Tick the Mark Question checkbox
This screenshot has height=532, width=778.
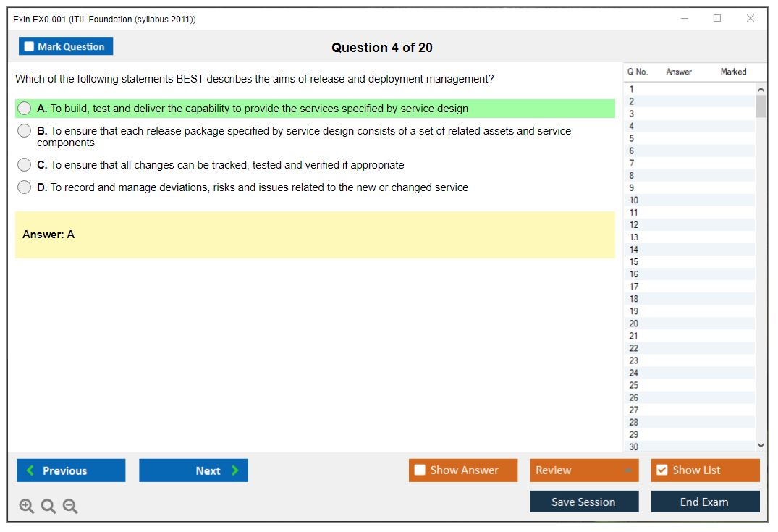click(30, 47)
